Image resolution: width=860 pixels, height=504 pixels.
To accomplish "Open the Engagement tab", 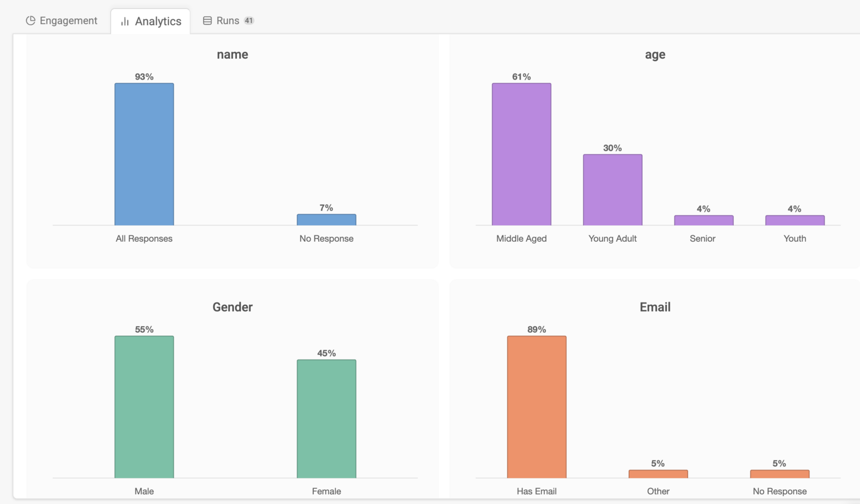I will point(61,20).
